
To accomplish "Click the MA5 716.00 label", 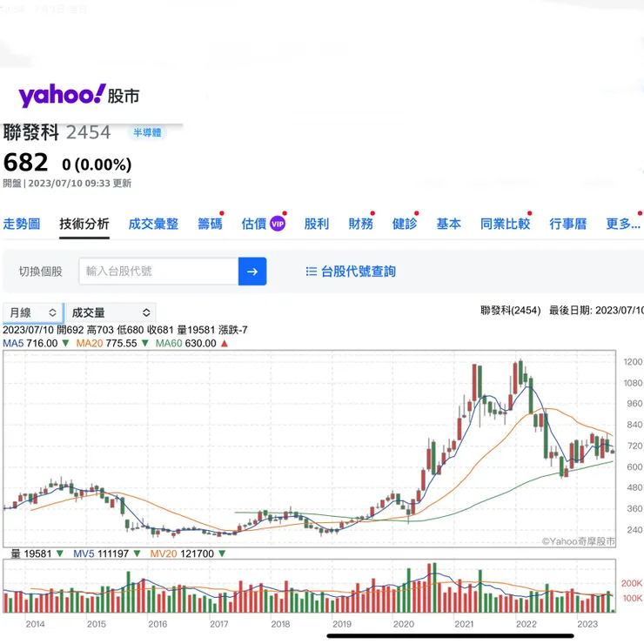I will click(30, 344).
